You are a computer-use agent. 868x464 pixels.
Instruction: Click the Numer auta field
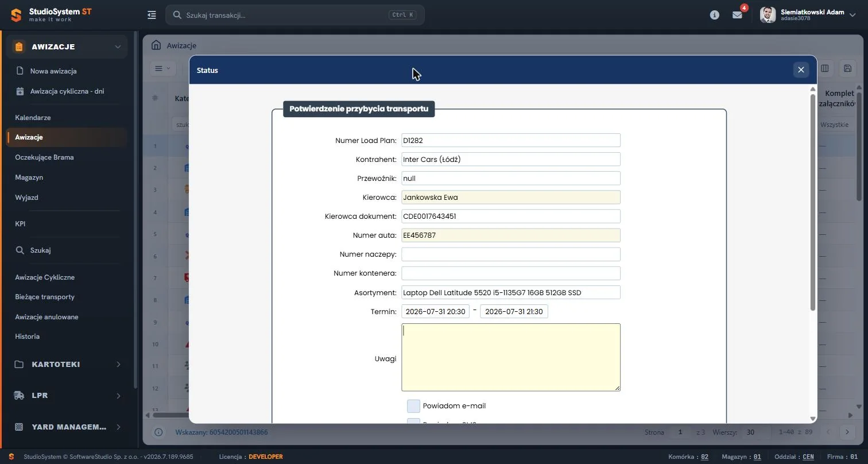pos(511,235)
